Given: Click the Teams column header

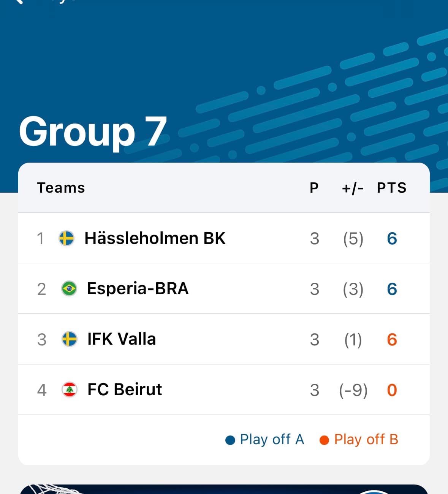Looking at the screenshot, I should pos(61,187).
